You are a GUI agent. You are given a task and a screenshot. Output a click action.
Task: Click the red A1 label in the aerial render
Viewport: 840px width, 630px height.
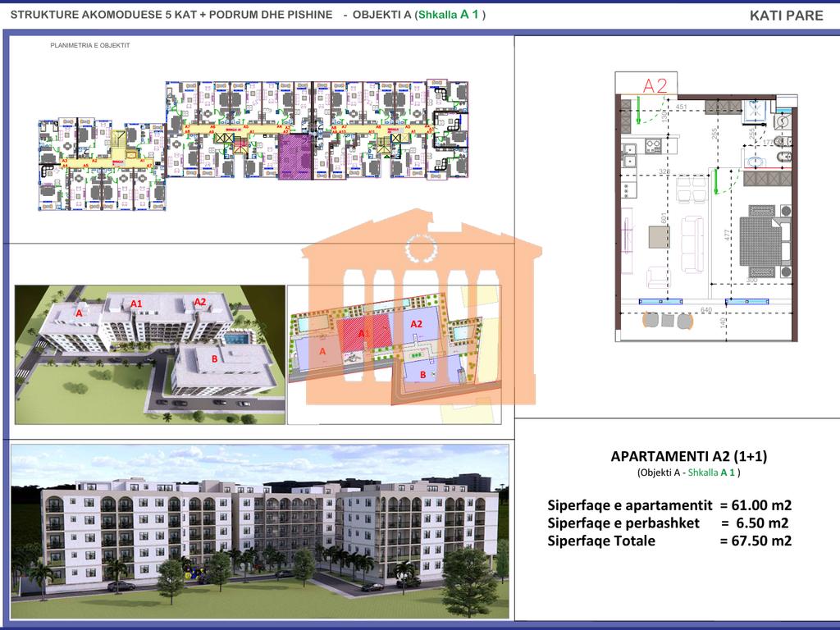(136, 304)
